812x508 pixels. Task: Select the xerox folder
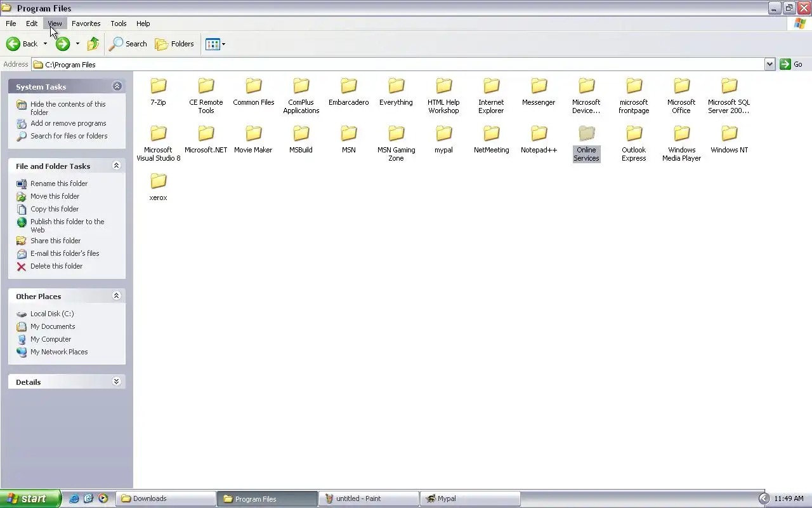point(159,187)
